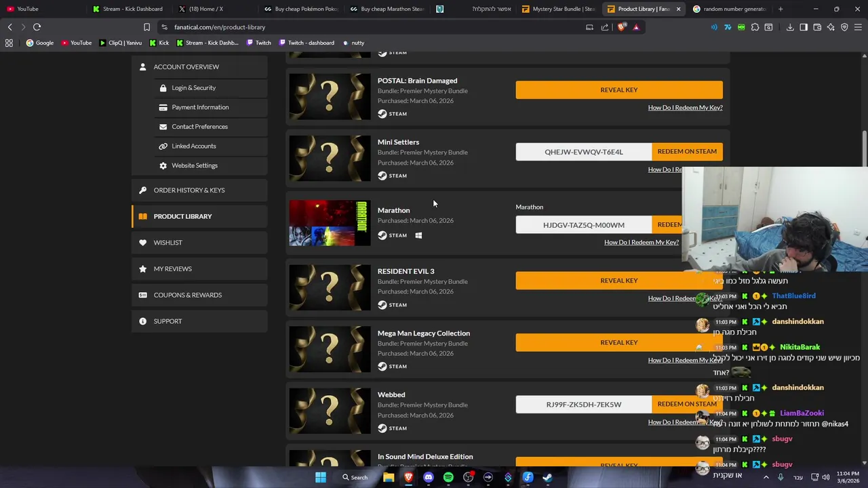Open File Explorer from taskbar
The width and height of the screenshot is (868, 488).
coord(389,477)
